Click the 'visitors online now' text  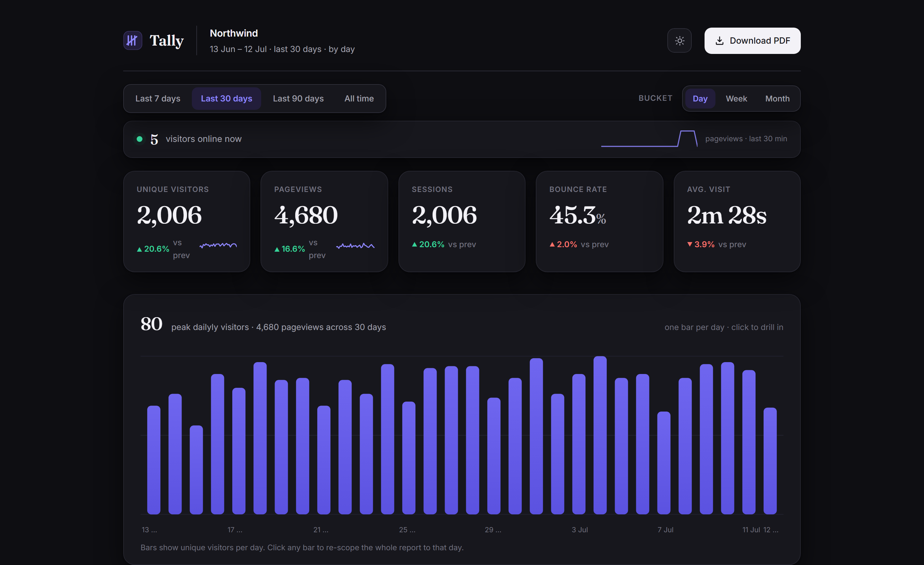204,139
